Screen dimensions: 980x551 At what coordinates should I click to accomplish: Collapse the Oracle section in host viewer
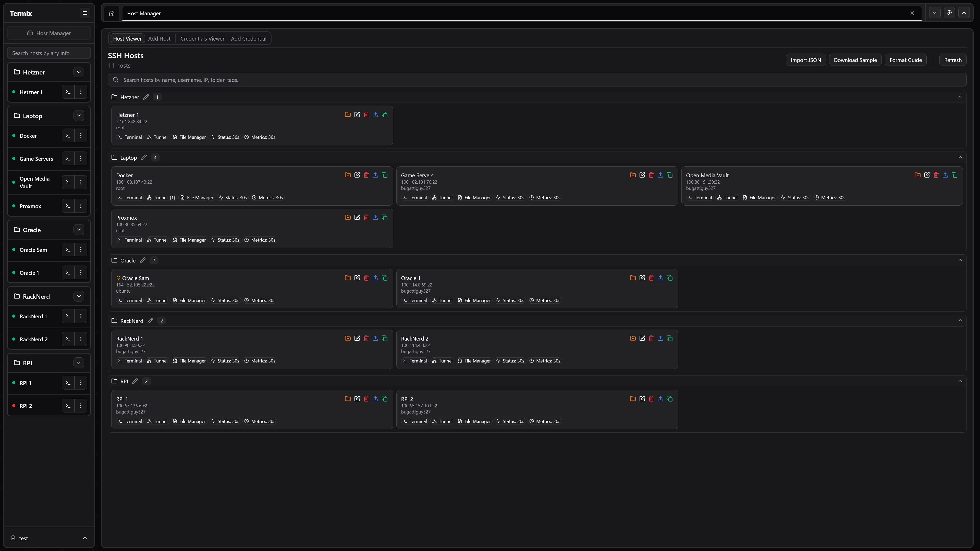pos(960,260)
